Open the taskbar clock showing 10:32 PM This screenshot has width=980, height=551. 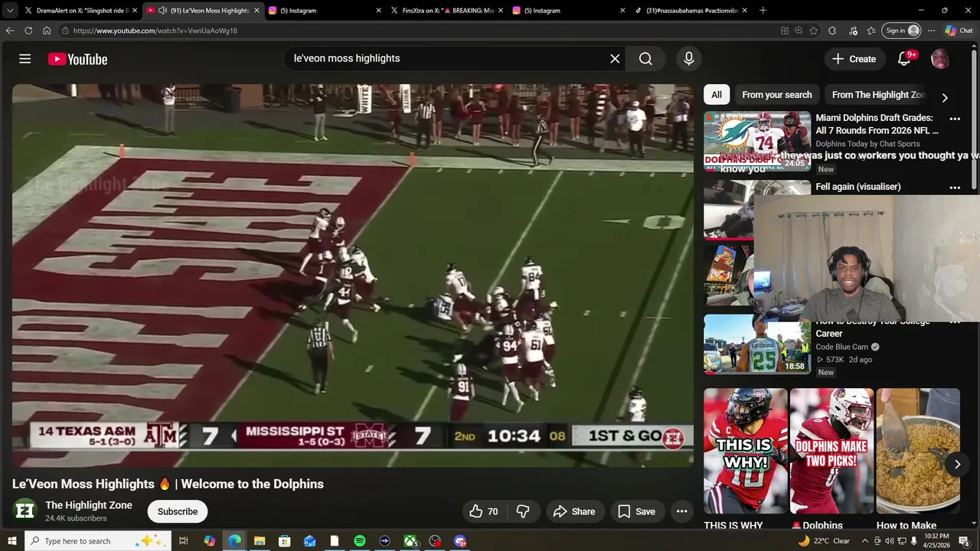pos(935,541)
